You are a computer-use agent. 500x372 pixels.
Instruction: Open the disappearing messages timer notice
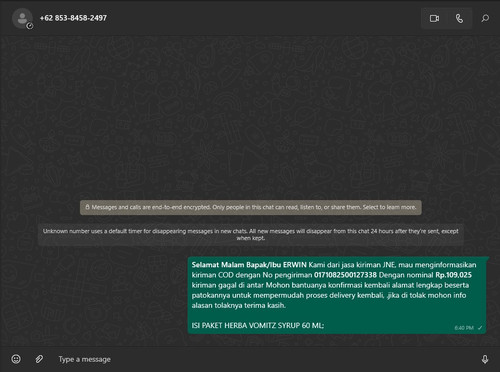click(251, 235)
